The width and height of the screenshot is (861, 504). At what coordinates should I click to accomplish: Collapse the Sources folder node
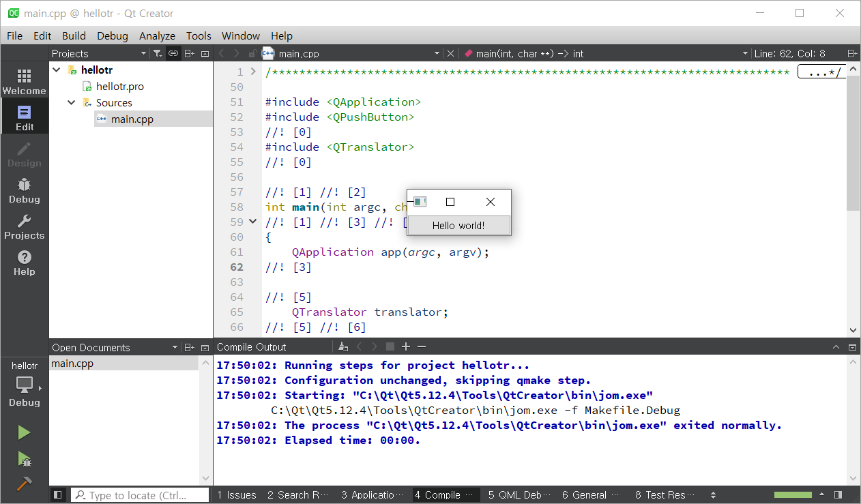71,102
